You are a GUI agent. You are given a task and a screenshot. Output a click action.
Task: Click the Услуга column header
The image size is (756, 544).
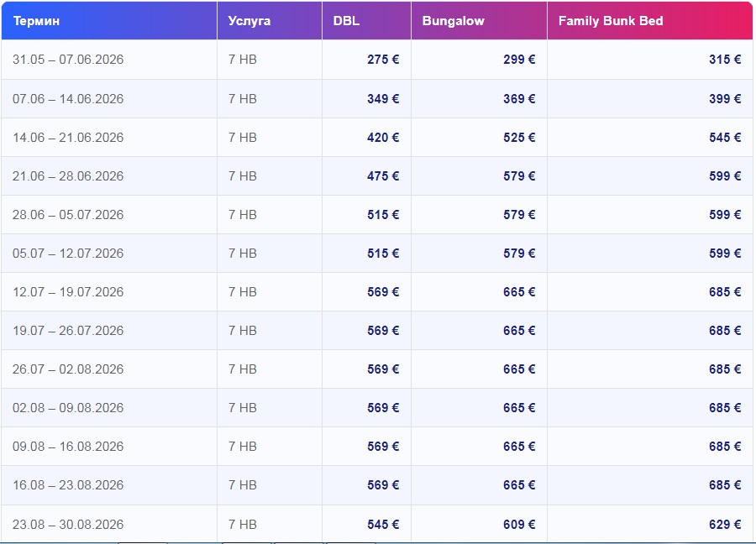pos(249,21)
